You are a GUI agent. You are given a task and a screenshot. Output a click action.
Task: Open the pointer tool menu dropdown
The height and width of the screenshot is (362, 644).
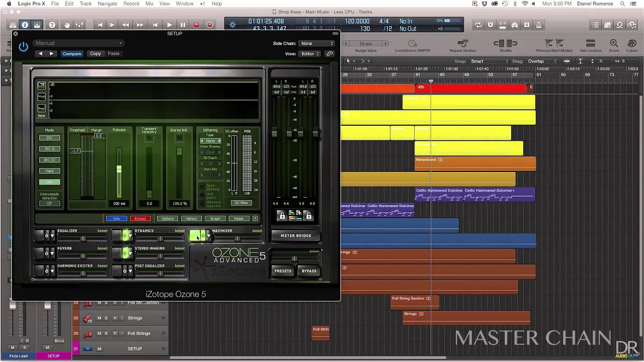click(351, 61)
